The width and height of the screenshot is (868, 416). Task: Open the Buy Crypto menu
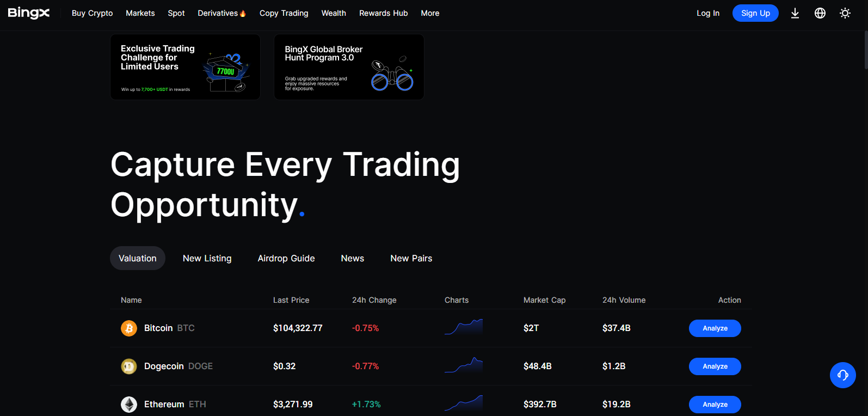93,13
